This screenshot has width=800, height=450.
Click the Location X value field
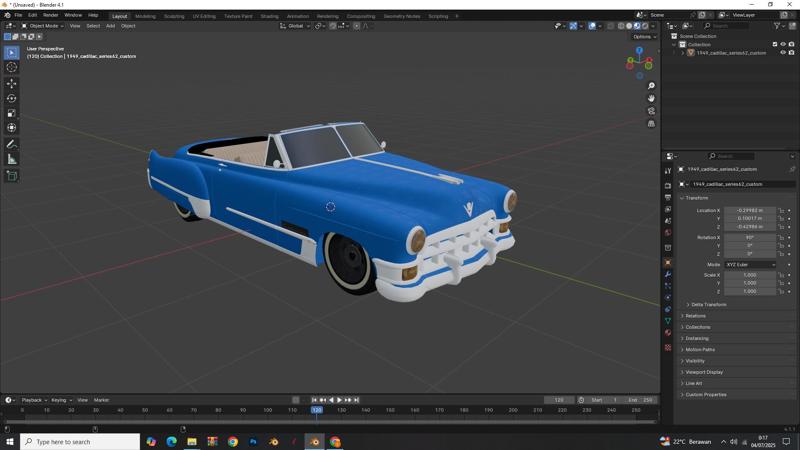pyautogui.click(x=749, y=210)
